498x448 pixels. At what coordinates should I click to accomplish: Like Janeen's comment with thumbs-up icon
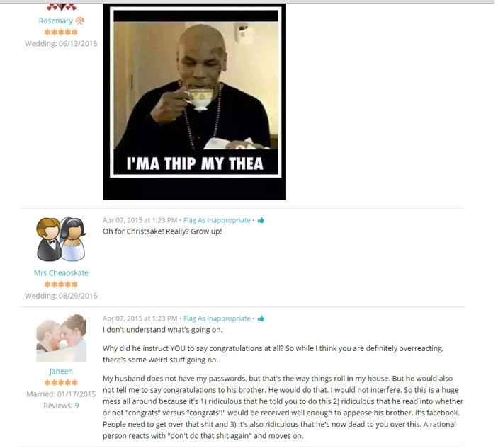coord(261,318)
